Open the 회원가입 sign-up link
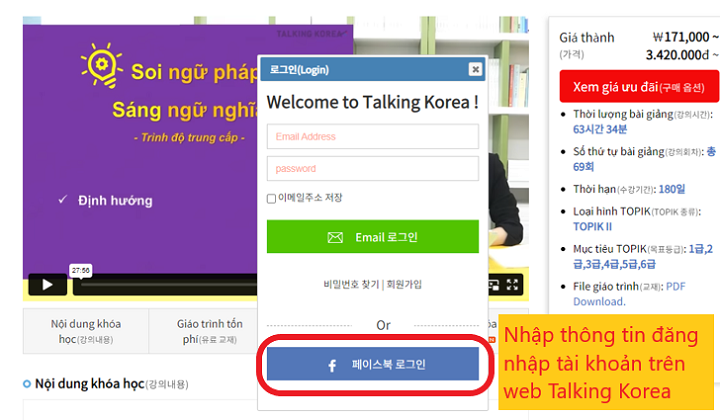 (x=404, y=285)
